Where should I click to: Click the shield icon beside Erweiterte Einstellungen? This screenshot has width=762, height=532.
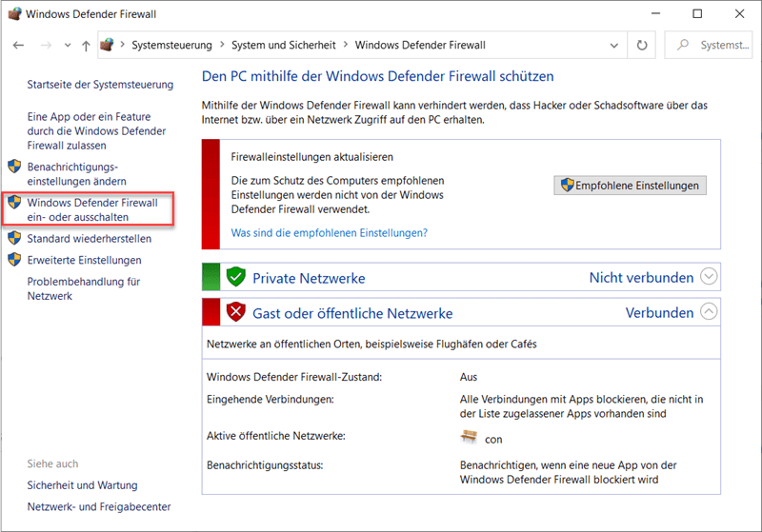point(14,259)
